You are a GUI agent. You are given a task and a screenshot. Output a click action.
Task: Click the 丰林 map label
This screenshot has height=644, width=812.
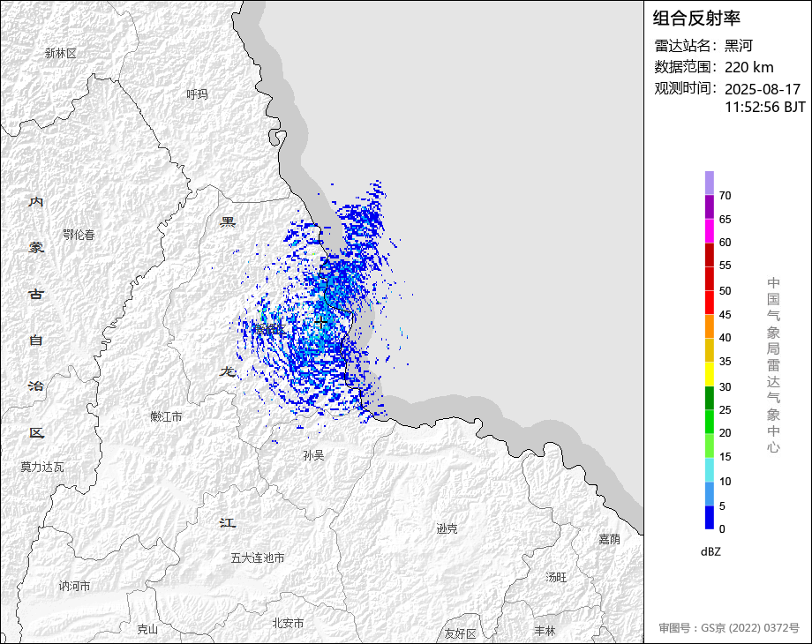pyautogui.click(x=545, y=631)
